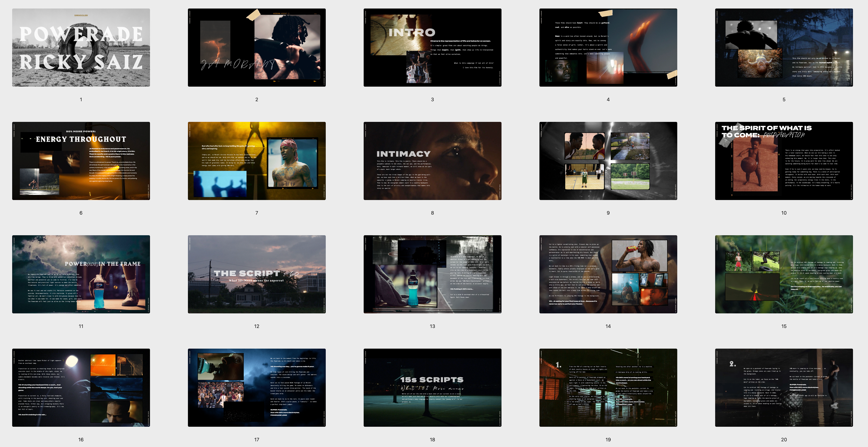Open the 15s Scripts slide
This screenshot has height=447, width=868.
pos(432,387)
